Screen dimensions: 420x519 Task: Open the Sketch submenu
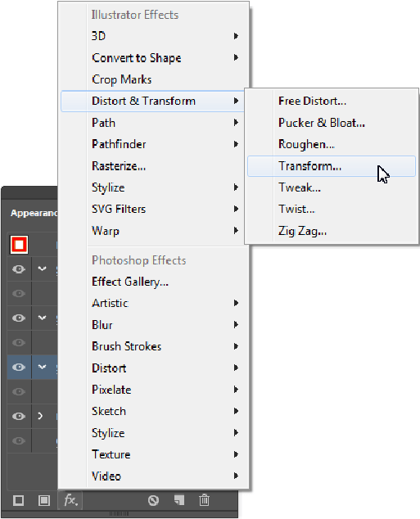pos(153,412)
